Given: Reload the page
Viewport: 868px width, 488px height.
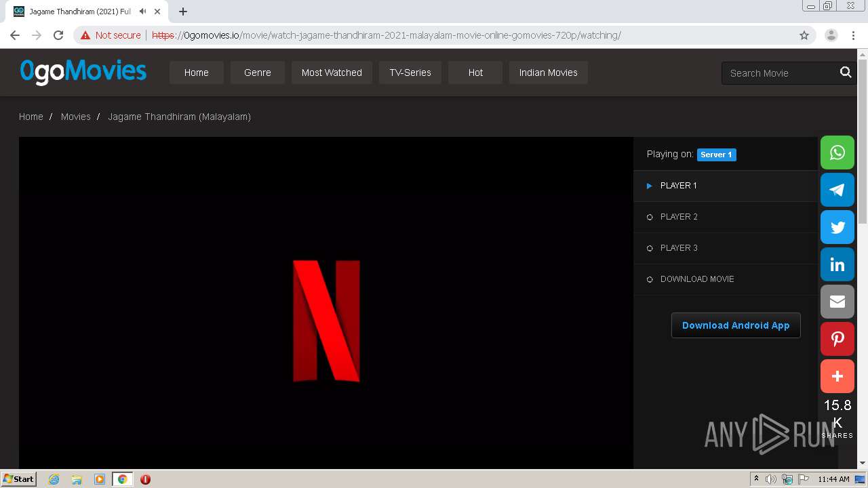Looking at the screenshot, I should point(58,35).
